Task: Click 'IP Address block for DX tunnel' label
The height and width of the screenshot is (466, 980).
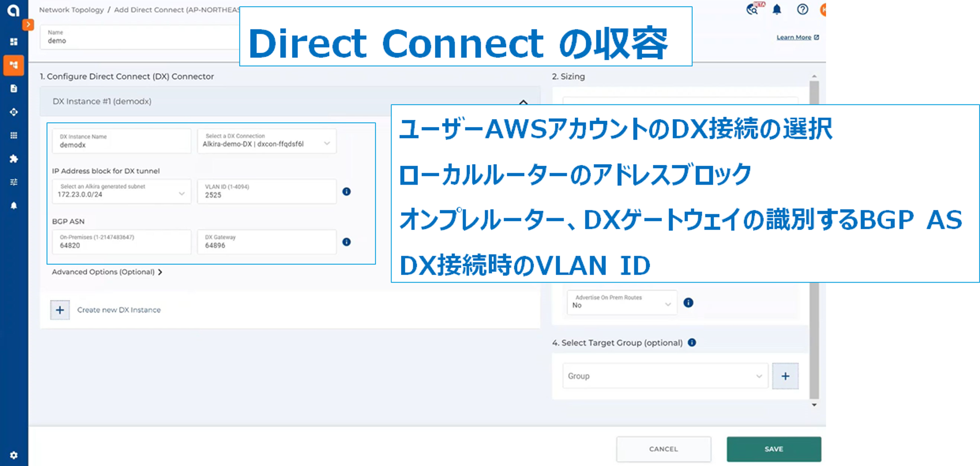Action: [106, 171]
